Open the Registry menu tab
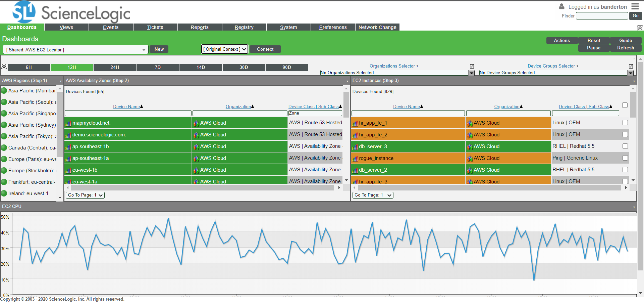This screenshot has height=303, width=644. 244,27
